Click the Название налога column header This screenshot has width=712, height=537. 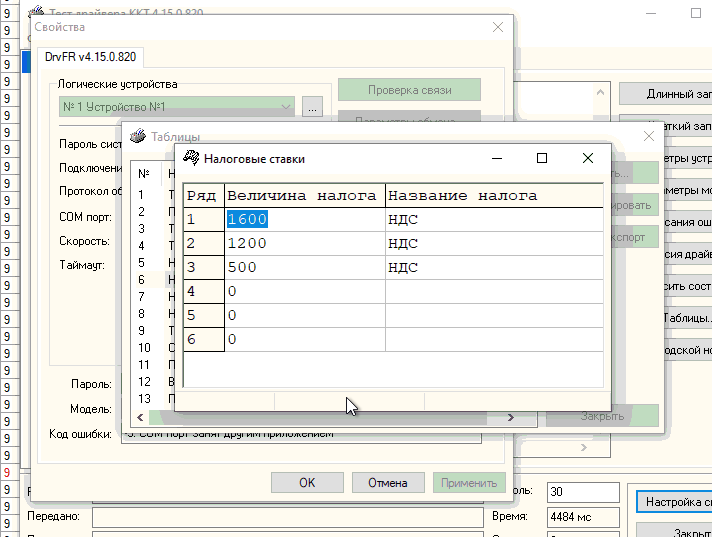[494, 196]
